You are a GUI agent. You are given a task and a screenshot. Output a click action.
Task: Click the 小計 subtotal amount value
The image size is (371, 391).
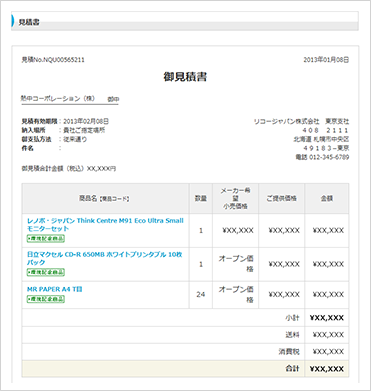(x=327, y=318)
